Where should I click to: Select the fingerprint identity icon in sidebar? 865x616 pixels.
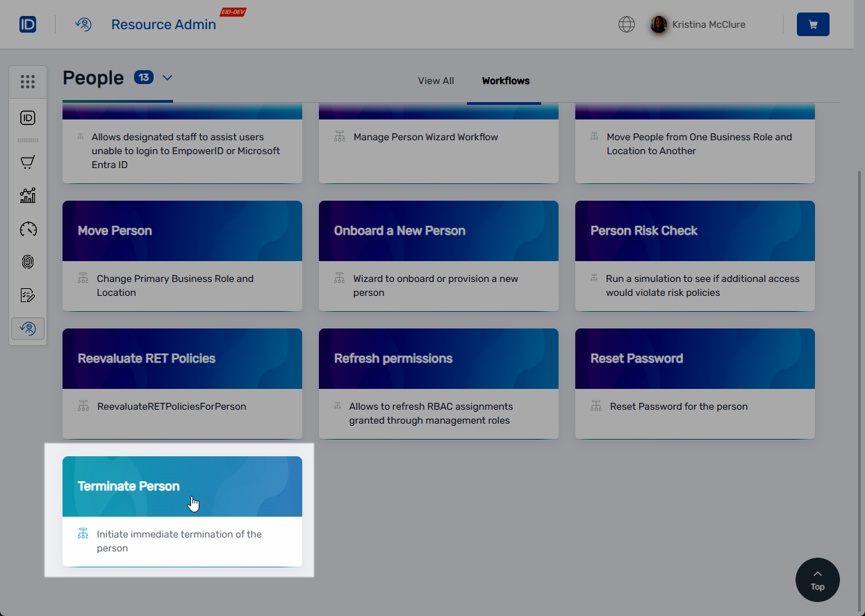coord(28,262)
